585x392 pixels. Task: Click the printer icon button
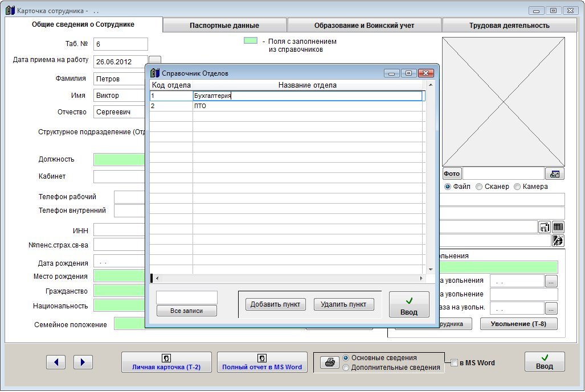coord(330,362)
